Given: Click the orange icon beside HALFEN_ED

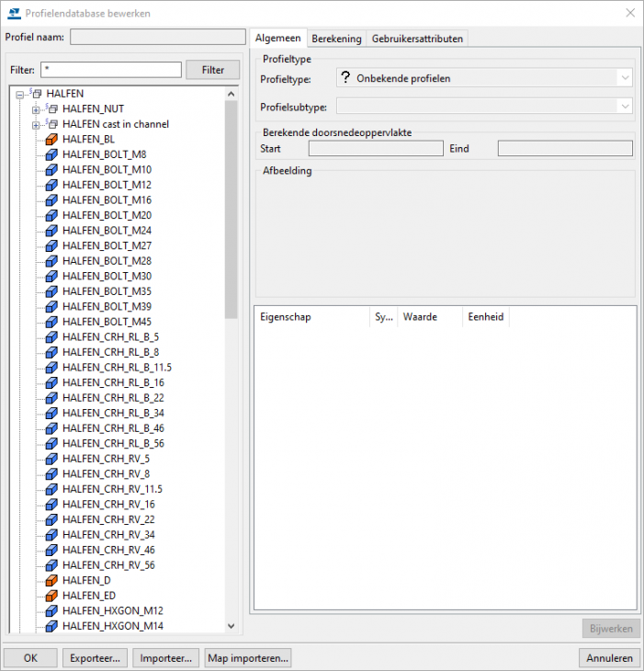Looking at the screenshot, I should click(x=51, y=596).
